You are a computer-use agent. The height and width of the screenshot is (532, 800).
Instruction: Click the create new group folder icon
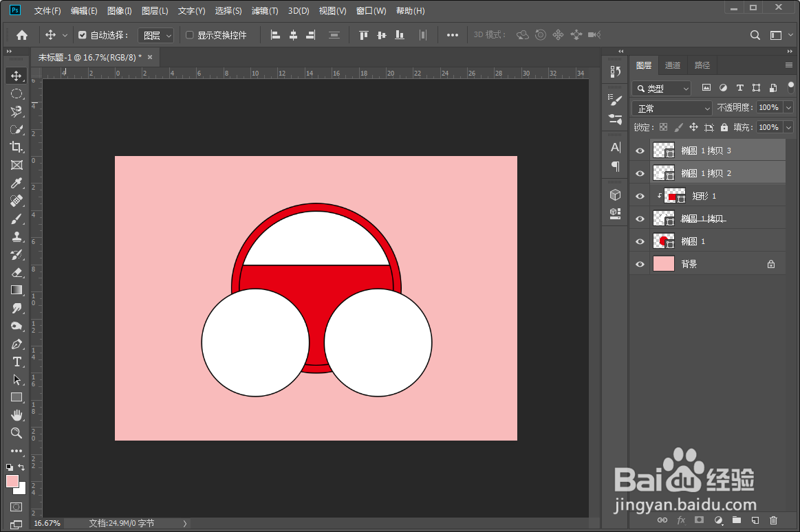[x=737, y=520]
